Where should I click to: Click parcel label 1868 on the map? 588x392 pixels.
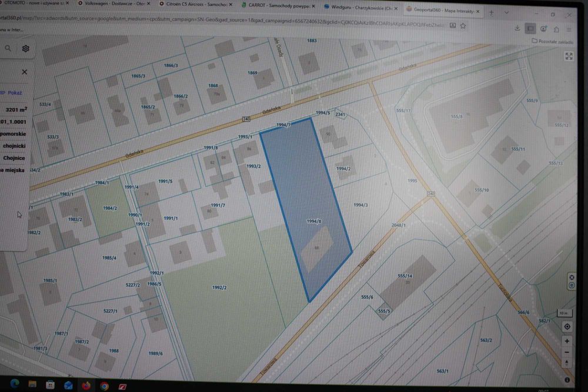pos(213,85)
